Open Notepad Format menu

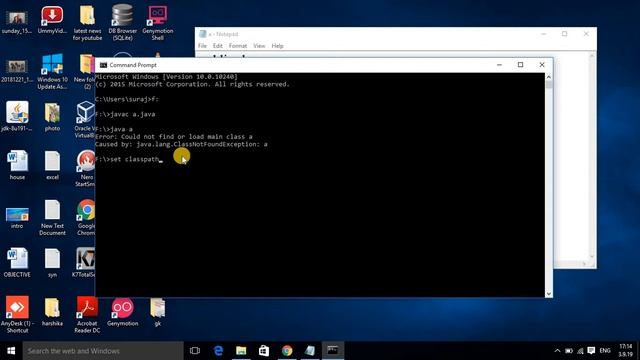[x=238, y=46]
